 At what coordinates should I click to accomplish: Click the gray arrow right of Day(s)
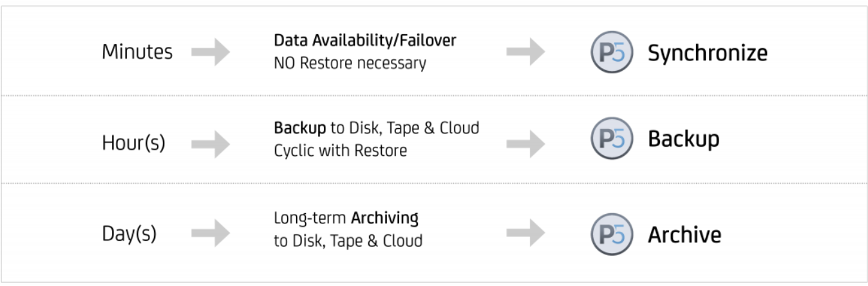tap(211, 234)
